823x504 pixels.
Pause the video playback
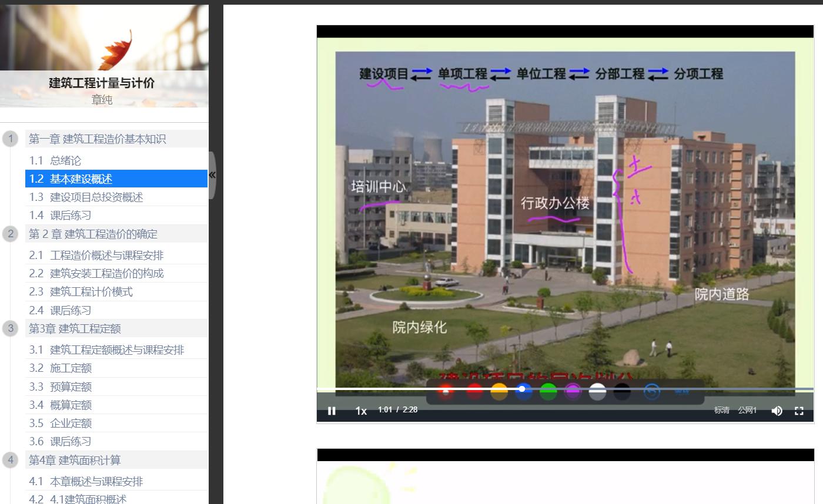tap(332, 411)
